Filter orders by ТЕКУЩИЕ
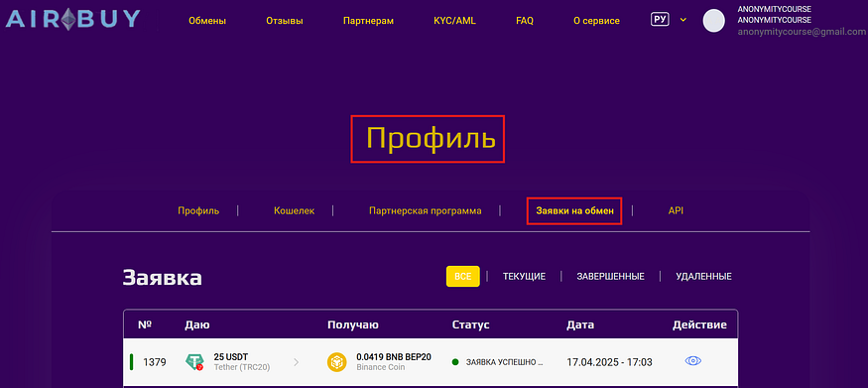The image size is (868, 388). pyautogui.click(x=524, y=276)
